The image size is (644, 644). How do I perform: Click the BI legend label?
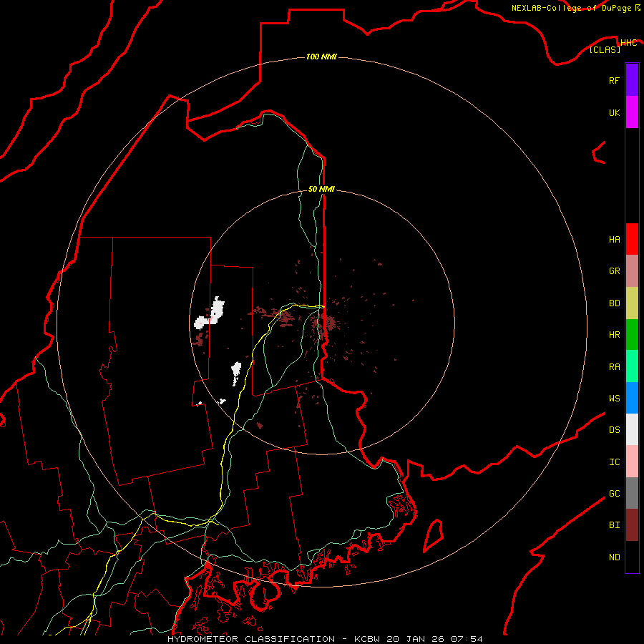coord(614,525)
